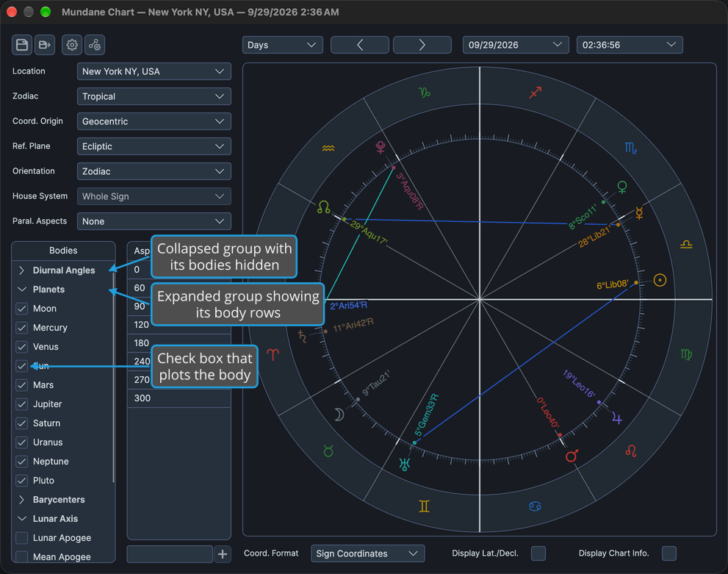The width and height of the screenshot is (728, 574).
Task: Click the Moon crescent glyph on chart
Action: coord(339,415)
